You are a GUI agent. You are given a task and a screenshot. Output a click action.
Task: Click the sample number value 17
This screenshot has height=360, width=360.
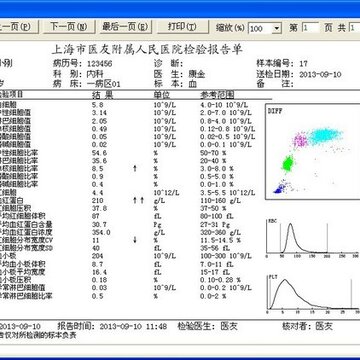303,64
